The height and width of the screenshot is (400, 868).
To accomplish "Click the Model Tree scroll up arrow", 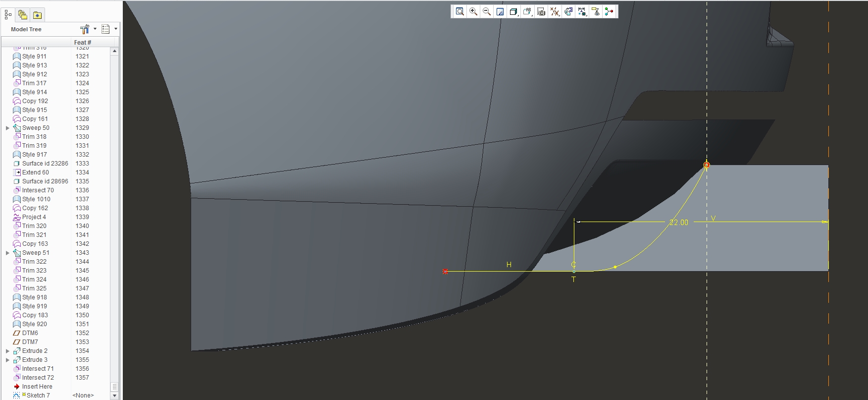I will click(114, 51).
